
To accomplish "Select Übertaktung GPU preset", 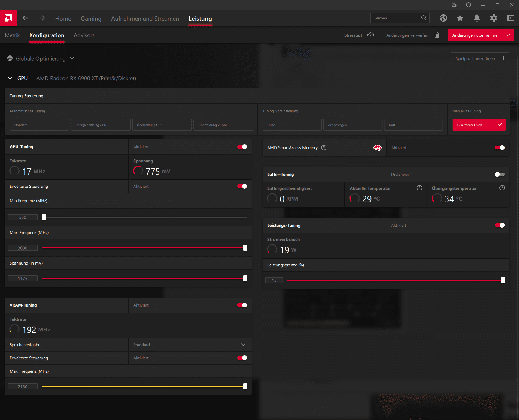I will pyautogui.click(x=162, y=124).
